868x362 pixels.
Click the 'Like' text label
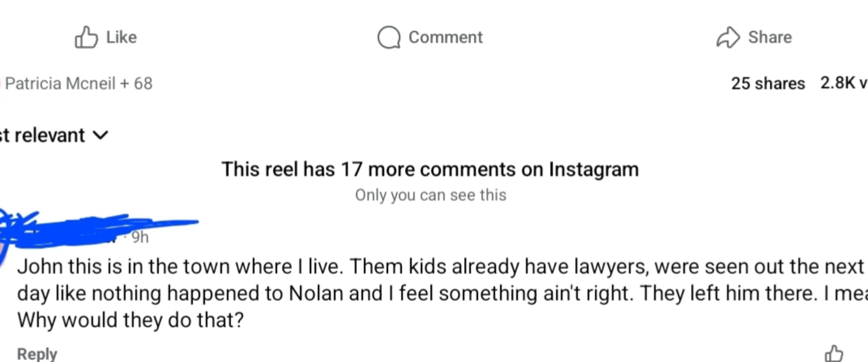coord(122,37)
